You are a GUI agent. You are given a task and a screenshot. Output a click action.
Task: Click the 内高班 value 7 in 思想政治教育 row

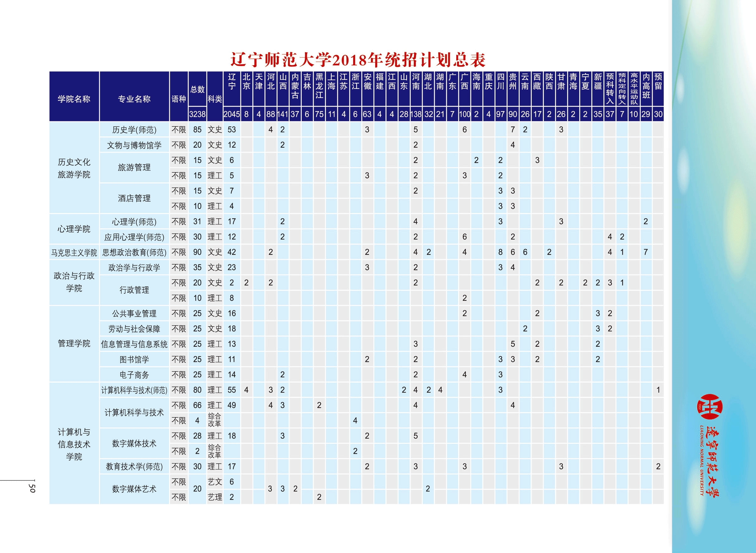pos(646,252)
